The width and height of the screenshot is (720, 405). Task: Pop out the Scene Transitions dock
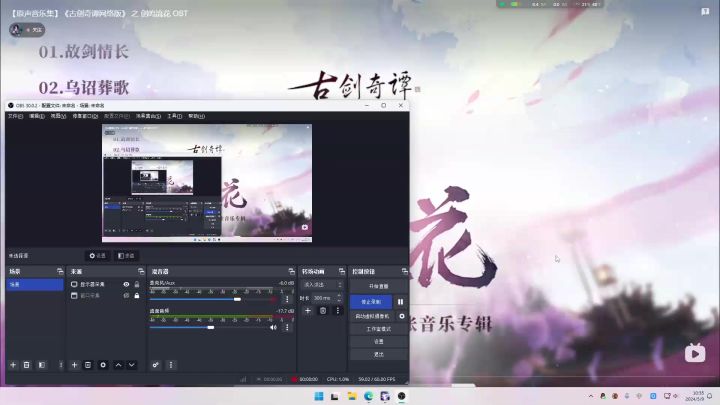(342, 271)
